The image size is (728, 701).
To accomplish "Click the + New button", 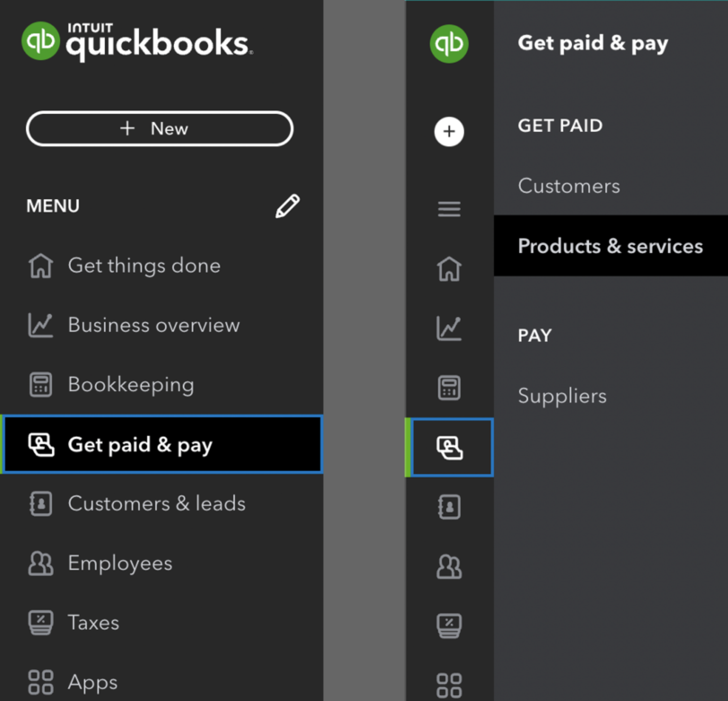I will 159,129.
